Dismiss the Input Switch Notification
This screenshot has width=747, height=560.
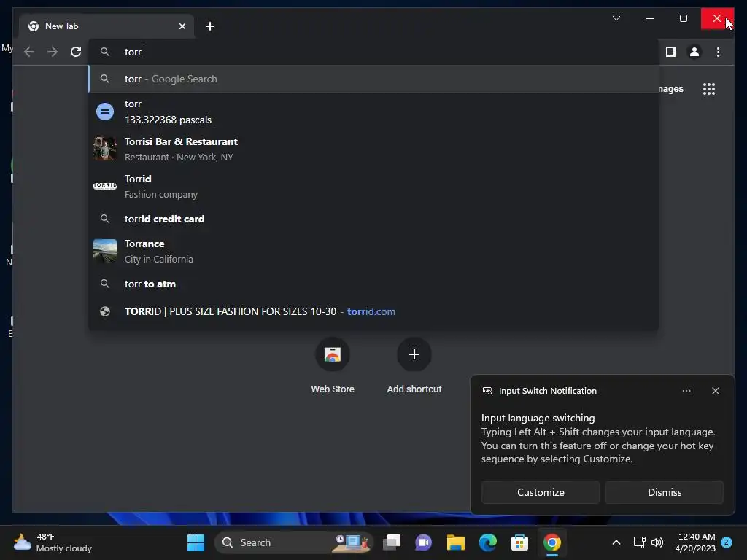pyautogui.click(x=664, y=492)
